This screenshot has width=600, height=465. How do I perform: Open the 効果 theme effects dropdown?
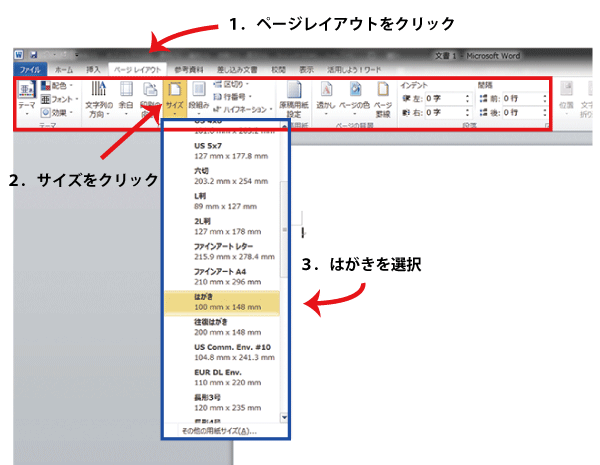coord(57,113)
